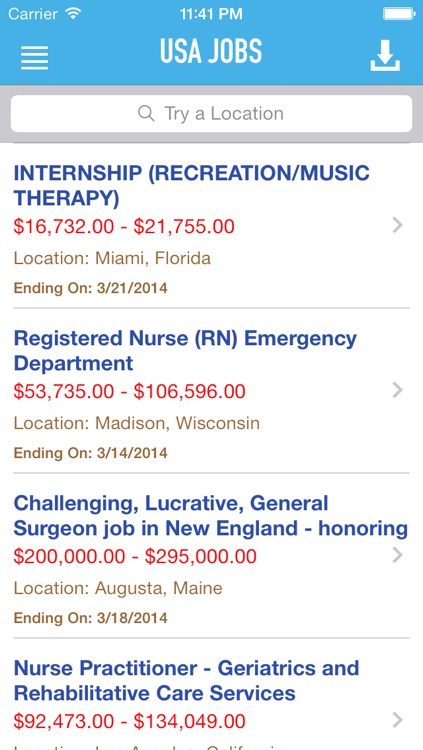Select Location: Madison, Wisconsin text
The height and width of the screenshot is (750, 423).
point(136,423)
